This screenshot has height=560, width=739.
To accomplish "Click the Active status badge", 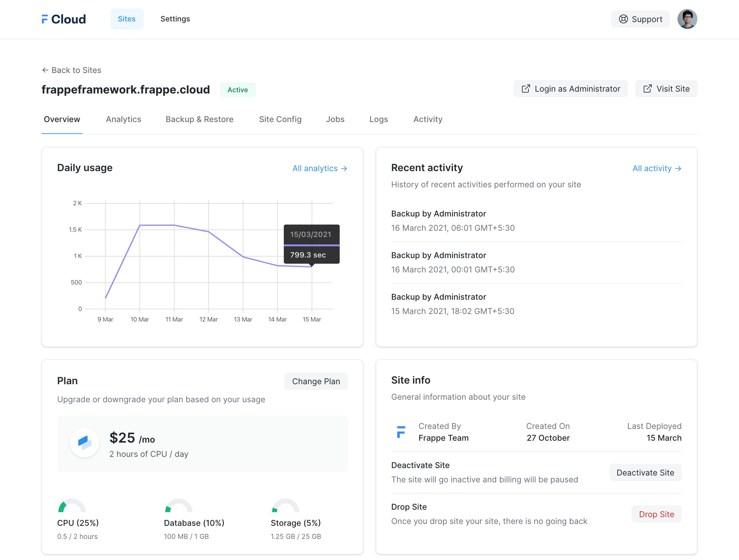I will (238, 89).
